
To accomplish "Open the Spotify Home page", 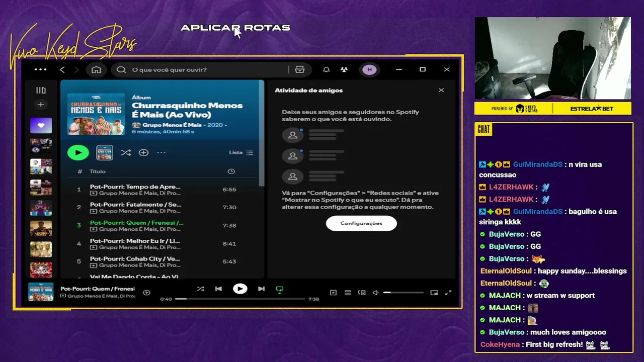I will (x=96, y=69).
